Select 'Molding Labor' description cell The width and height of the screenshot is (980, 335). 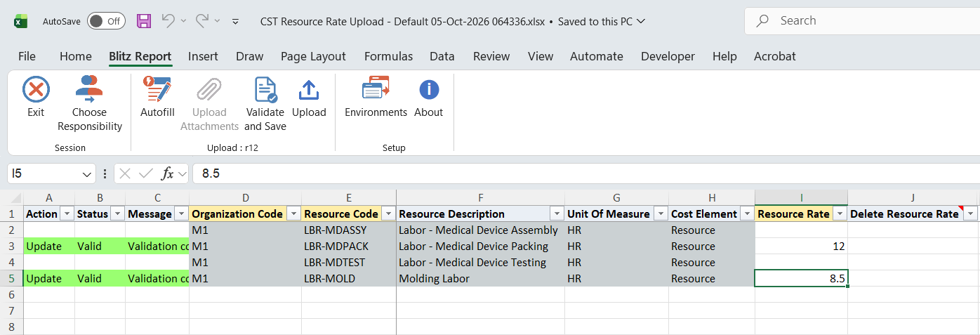[x=480, y=279]
